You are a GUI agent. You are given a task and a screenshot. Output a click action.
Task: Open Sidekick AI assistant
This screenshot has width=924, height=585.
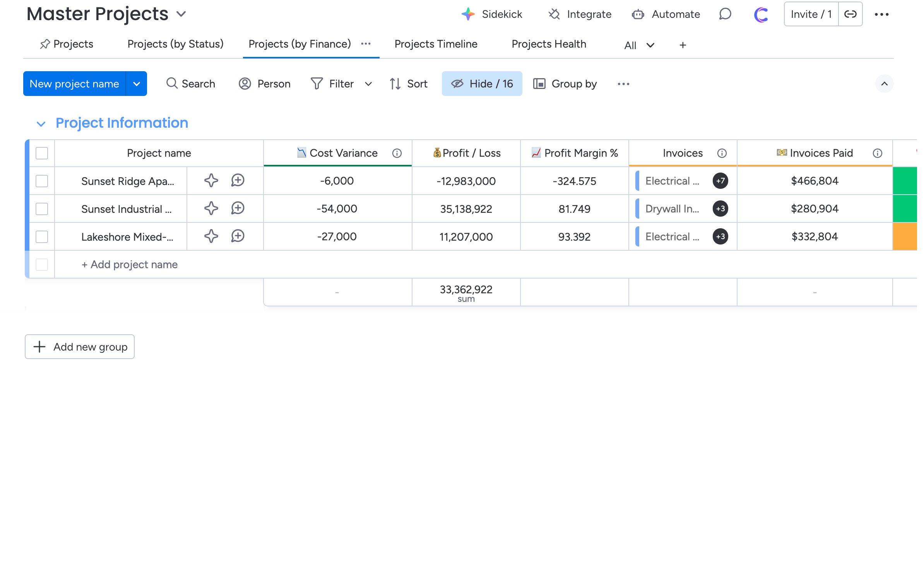click(x=492, y=14)
